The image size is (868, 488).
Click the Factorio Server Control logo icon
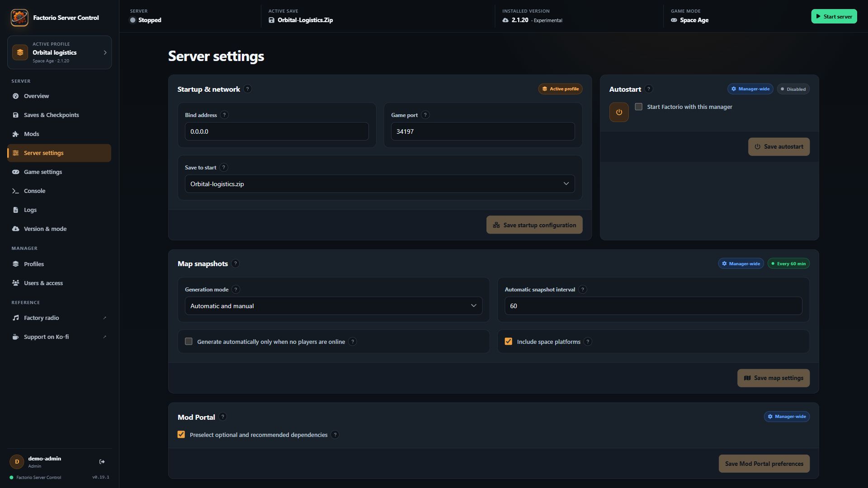coord(19,18)
